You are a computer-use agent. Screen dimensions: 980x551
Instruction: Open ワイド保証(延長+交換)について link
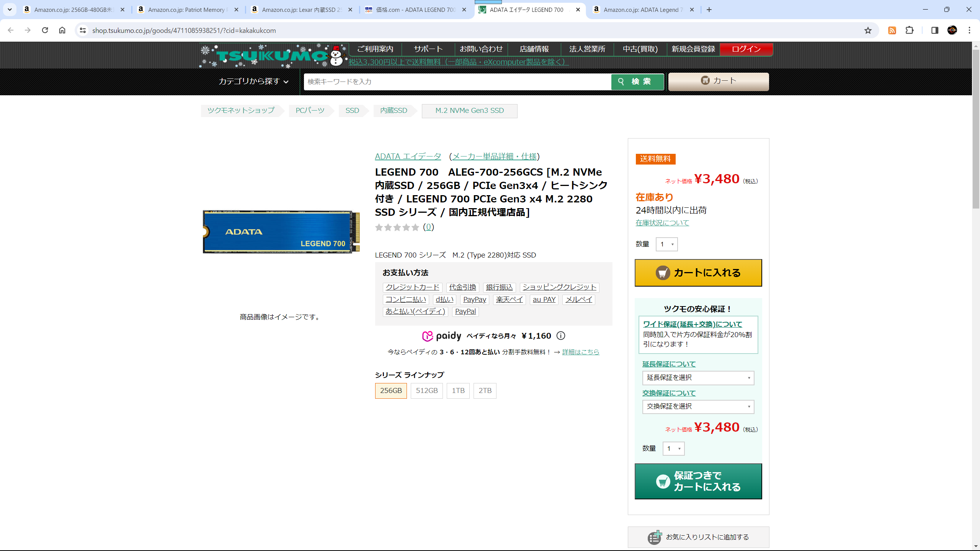[693, 324]
